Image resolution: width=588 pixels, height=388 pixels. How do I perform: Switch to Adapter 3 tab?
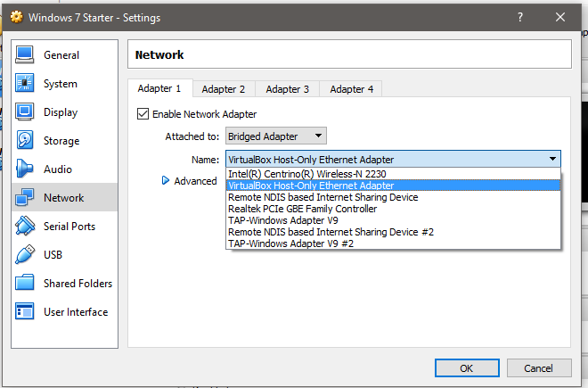[288, 89]
